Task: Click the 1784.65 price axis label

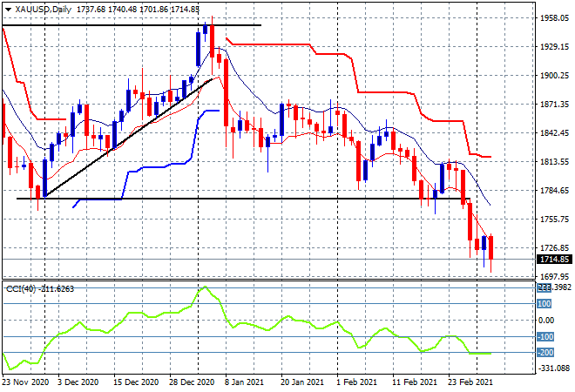Action: point(554,190)
